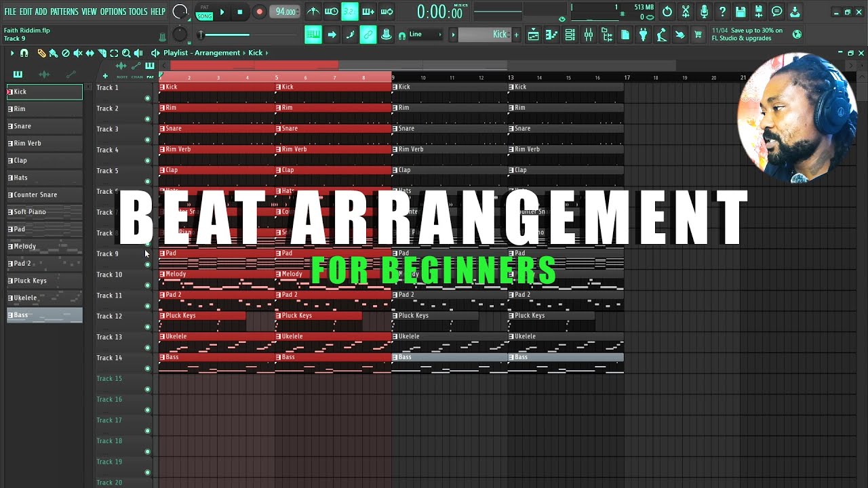
Task: Click the question mark help icon
Action: [722, 12]
